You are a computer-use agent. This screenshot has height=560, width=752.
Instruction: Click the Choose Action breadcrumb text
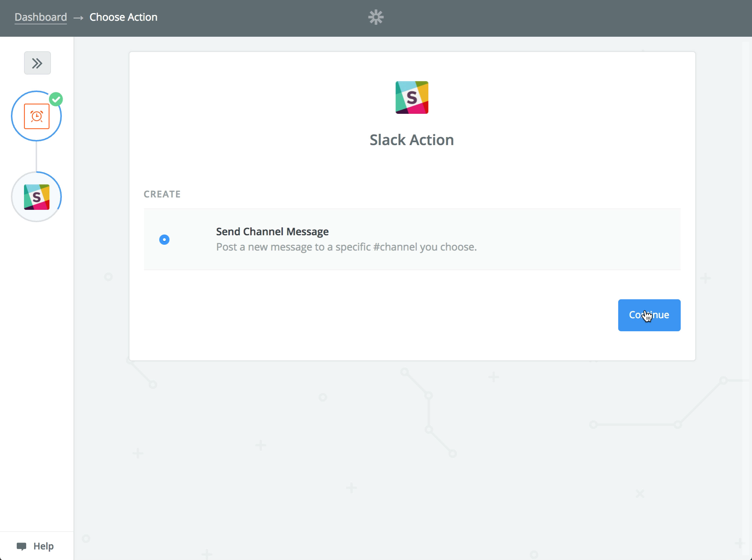pos(123,17)
